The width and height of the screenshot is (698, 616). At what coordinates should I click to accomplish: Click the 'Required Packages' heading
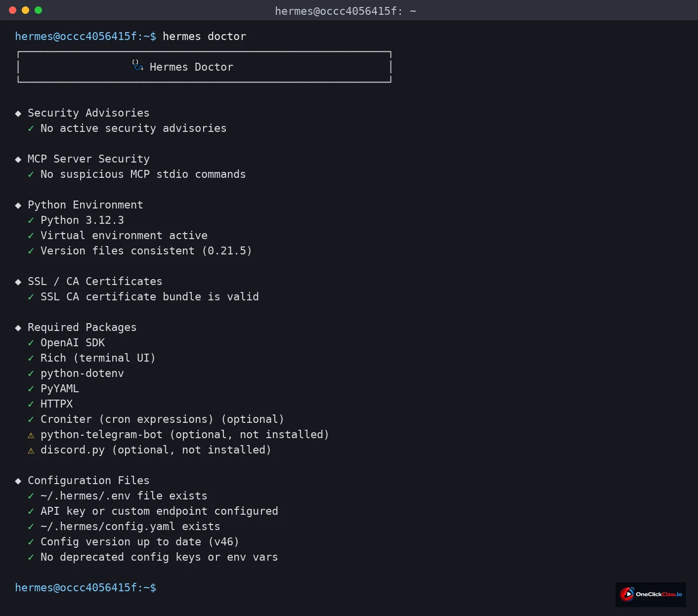click(82, 328)
